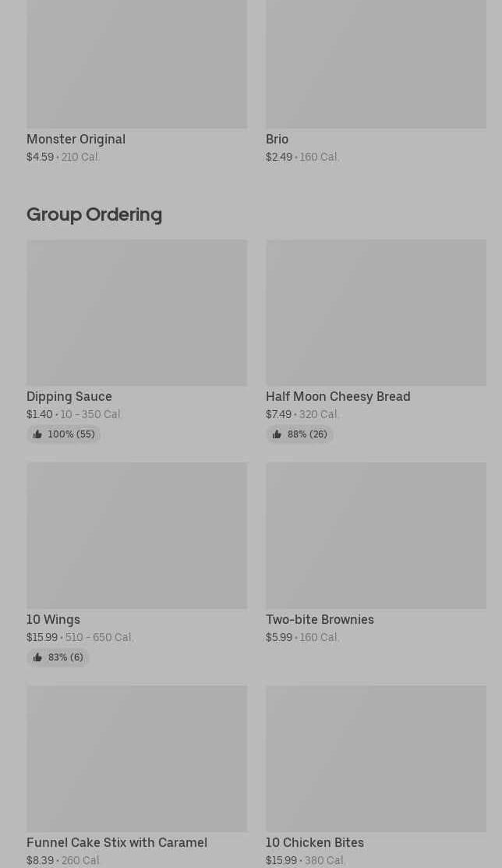Click Funnel Cake Stix with Caramel title
The width and height of the screenshot is (502, 868).
tap(117, 842)
